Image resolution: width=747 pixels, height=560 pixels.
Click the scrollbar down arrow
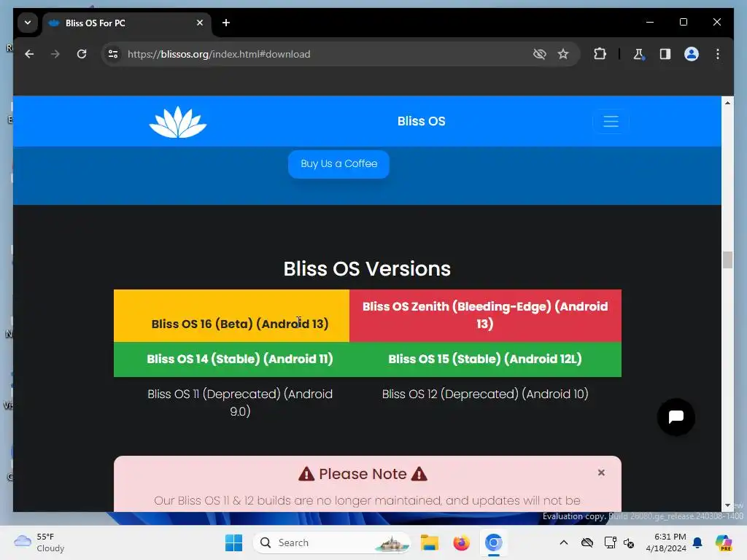[x=727, y=505]
